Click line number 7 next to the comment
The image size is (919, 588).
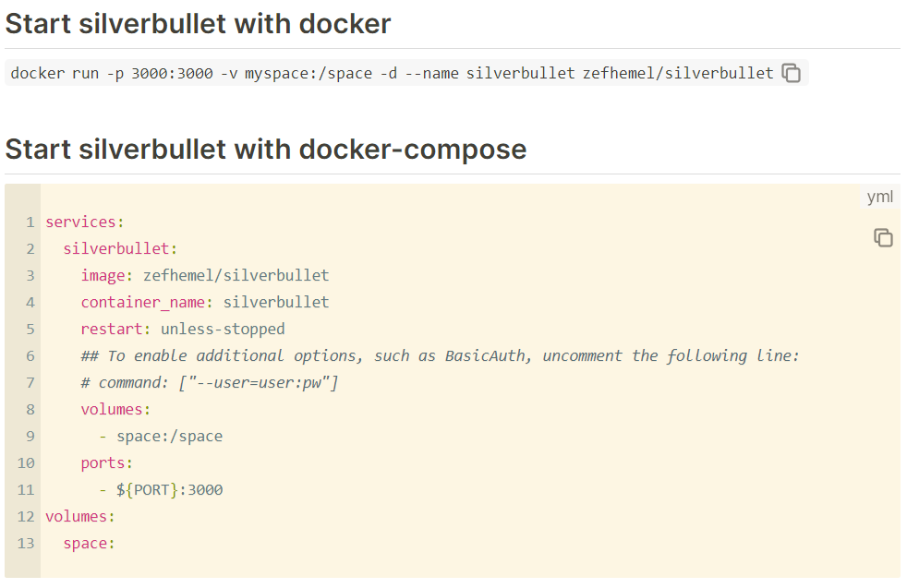30,382
